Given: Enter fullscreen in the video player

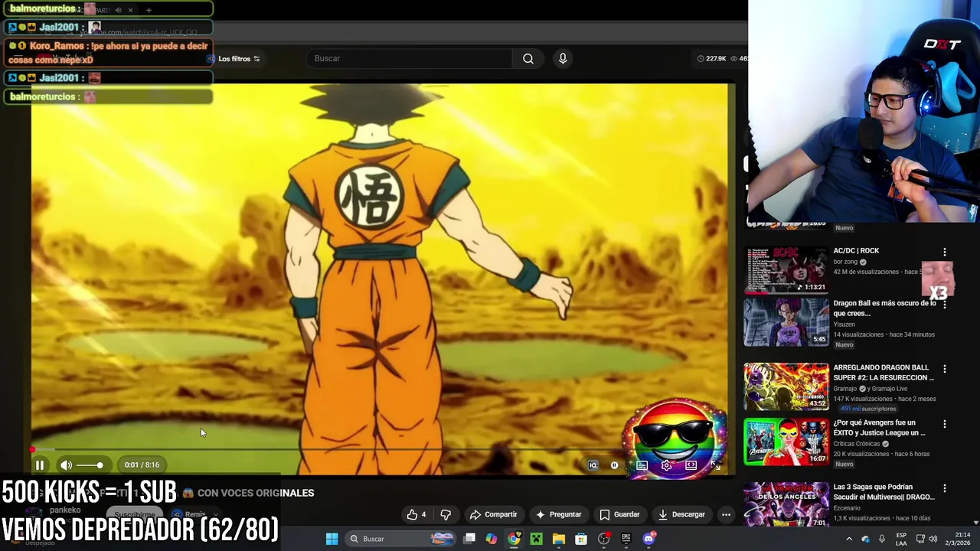Looking at the screenshot, I should [x=715, y=465].
